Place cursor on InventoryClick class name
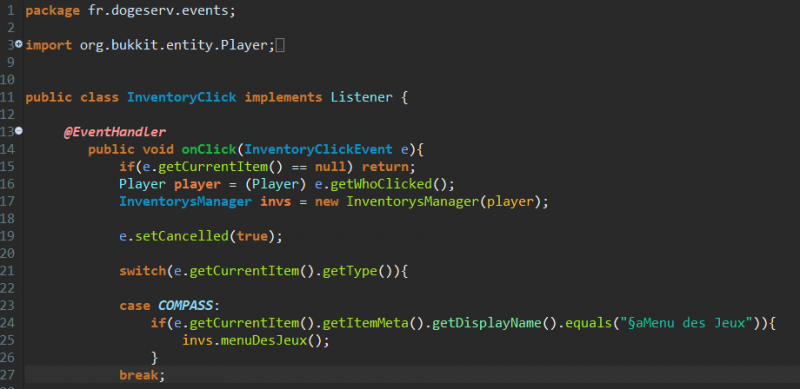Image resolution: width=800 pixels, height=389 pixels. pyautogui.click(x=182, y=97)
